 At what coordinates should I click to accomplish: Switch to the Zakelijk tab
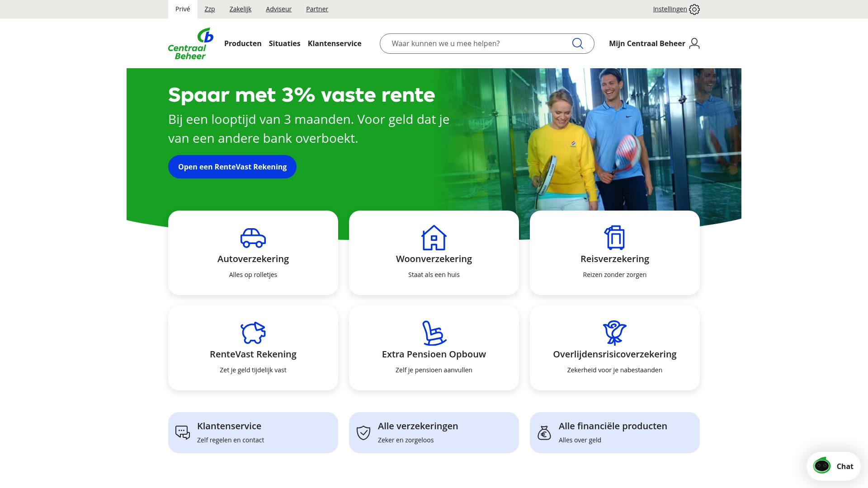(x=240, y=9)
